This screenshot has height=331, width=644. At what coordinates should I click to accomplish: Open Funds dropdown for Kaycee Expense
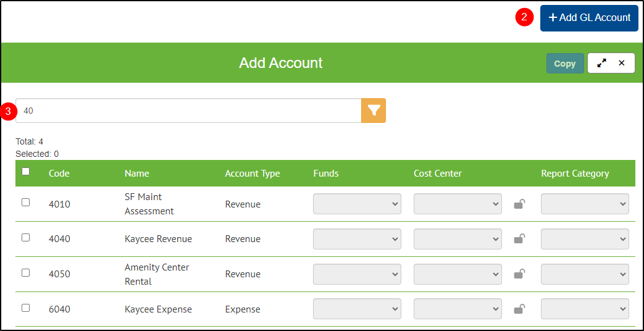357,309
